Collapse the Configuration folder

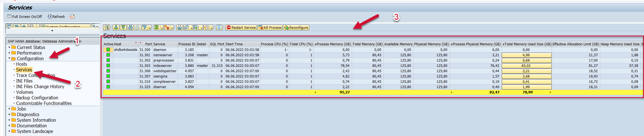coord(9,58)
